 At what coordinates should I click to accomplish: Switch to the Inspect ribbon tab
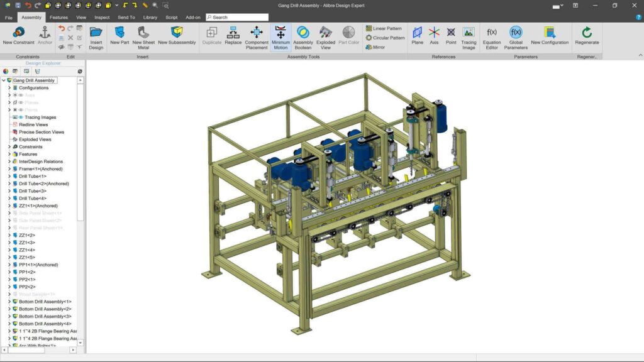point(102,18)
